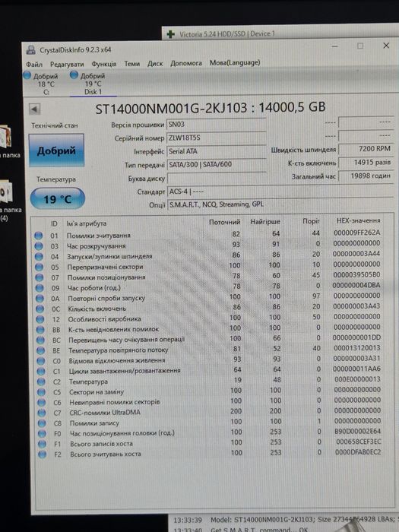The height and width of the screenshot is (532, 399).
Task: Click status circle for attribute F0
Action: coord(42,434)
